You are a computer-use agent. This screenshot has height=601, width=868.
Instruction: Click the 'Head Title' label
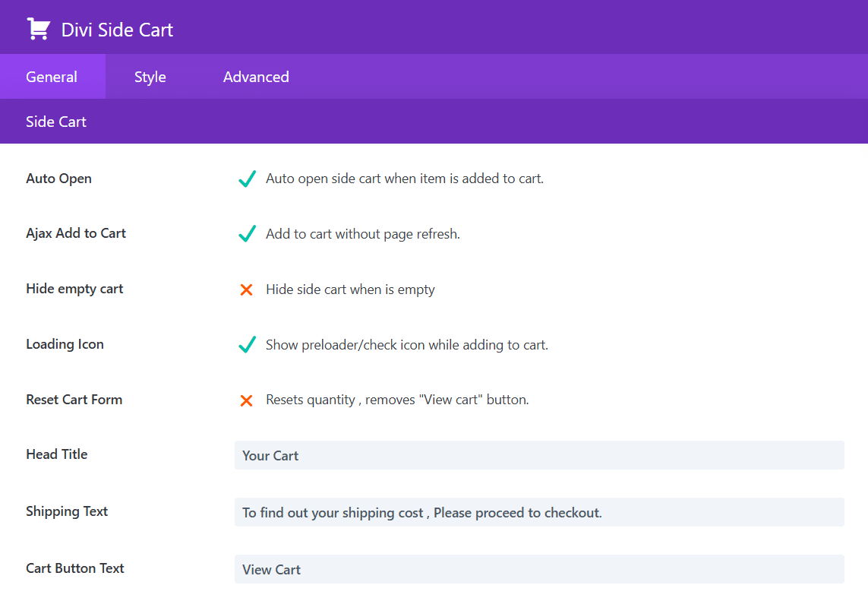click(x=57, y=455)
